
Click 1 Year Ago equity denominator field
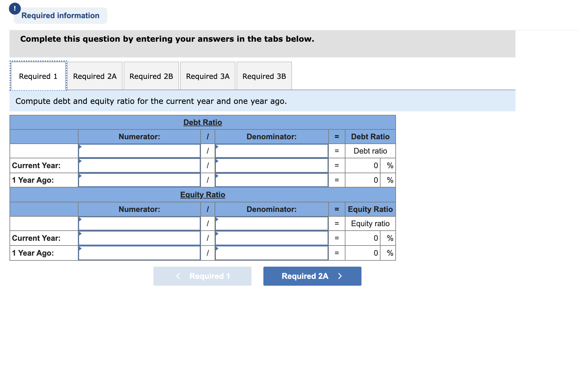271,253
